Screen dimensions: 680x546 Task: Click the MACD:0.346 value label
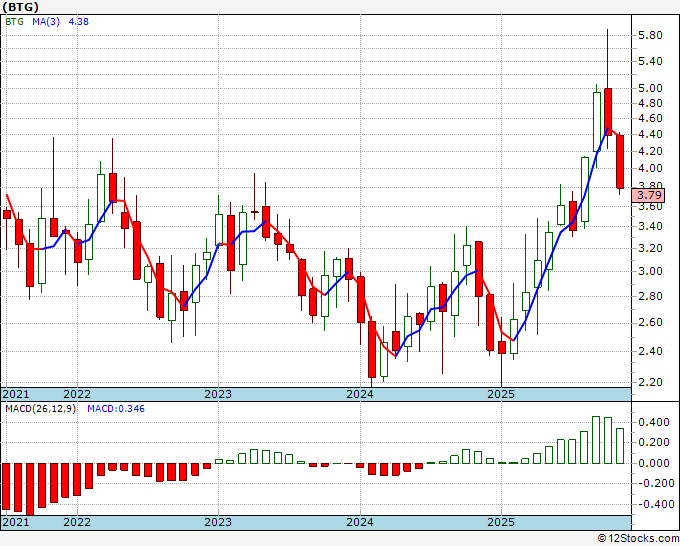[116, 409]
